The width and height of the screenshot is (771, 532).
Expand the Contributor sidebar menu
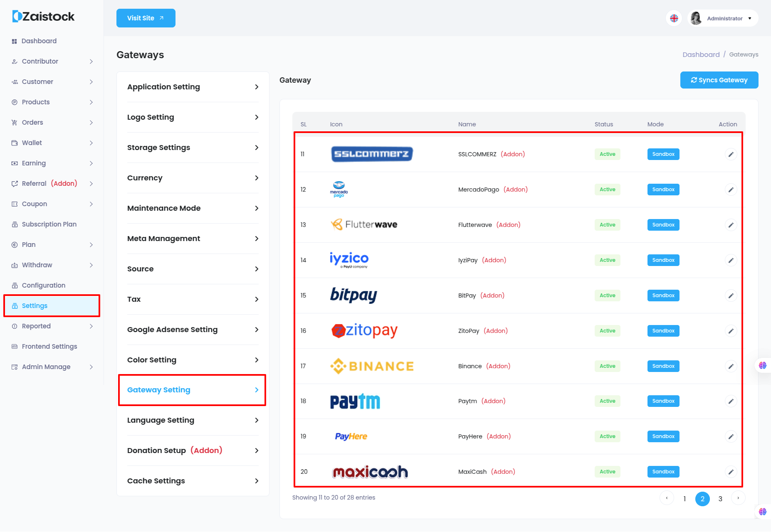pyautogui.click(x=52, y=62)
